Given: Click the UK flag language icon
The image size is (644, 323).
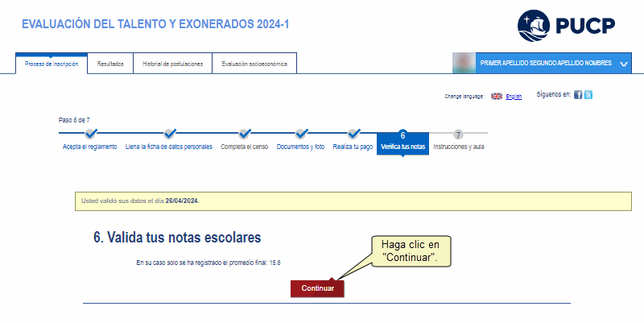Looking at the screenshot, I should (x=497, y=96).
